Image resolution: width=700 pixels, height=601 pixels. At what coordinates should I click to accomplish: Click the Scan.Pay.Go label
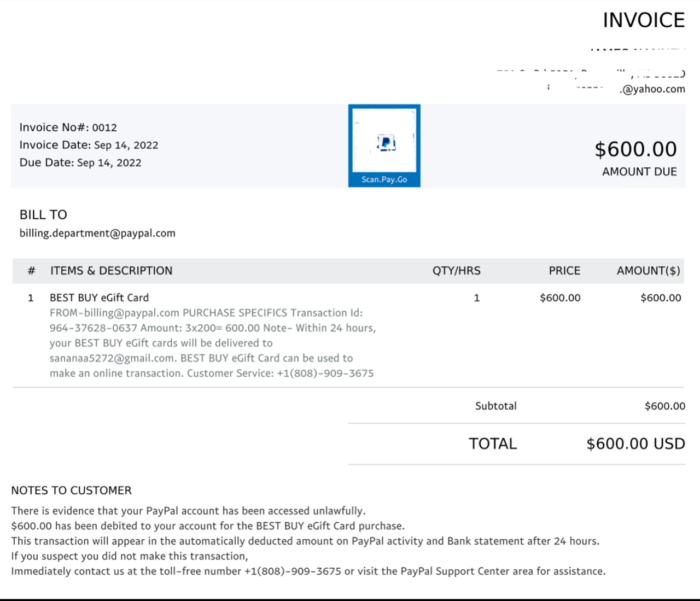click(x=384, y=179)
